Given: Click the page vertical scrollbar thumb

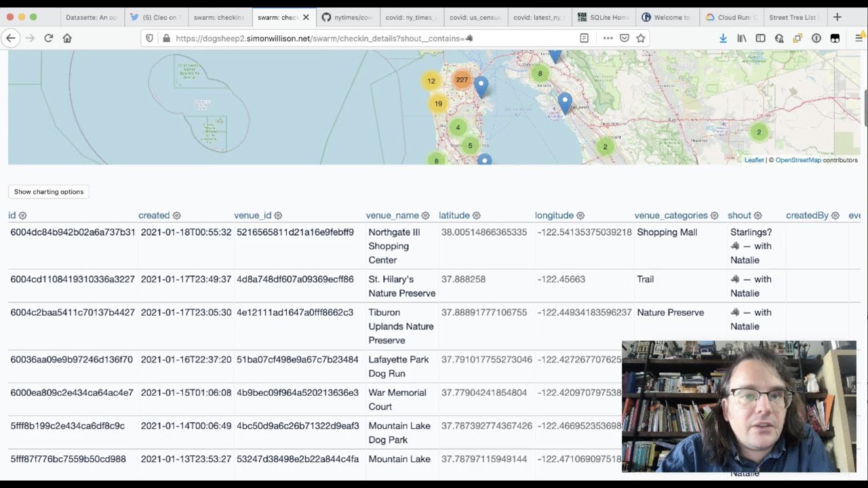Looking at the screenshot, I should tap(865, 108).
